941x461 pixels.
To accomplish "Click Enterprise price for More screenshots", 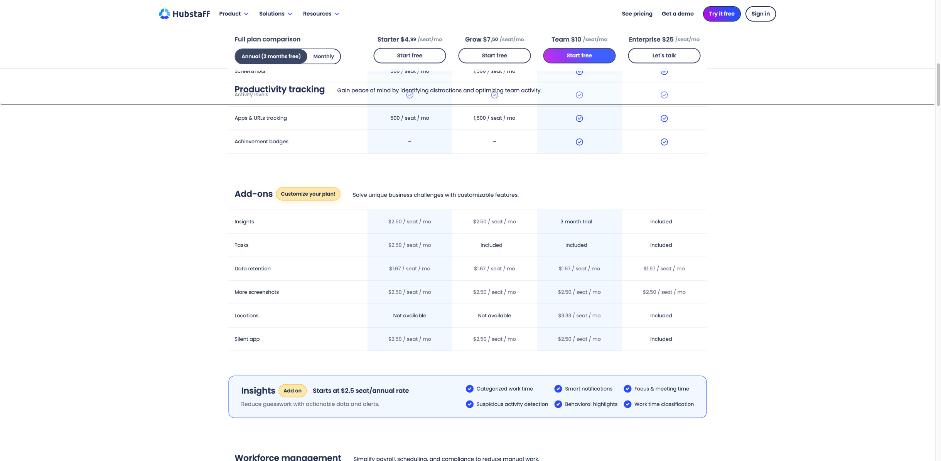I will tap(664, 292).
